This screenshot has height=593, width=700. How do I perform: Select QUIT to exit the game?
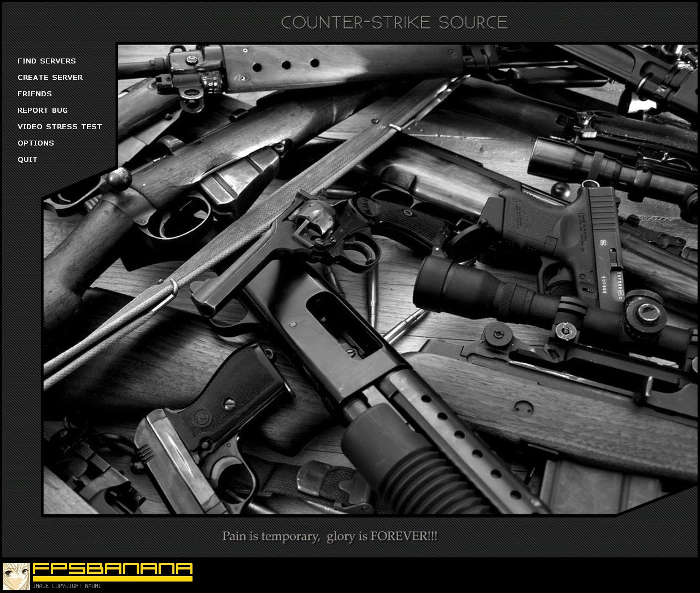pyautogui.click(x=27, y=159)
